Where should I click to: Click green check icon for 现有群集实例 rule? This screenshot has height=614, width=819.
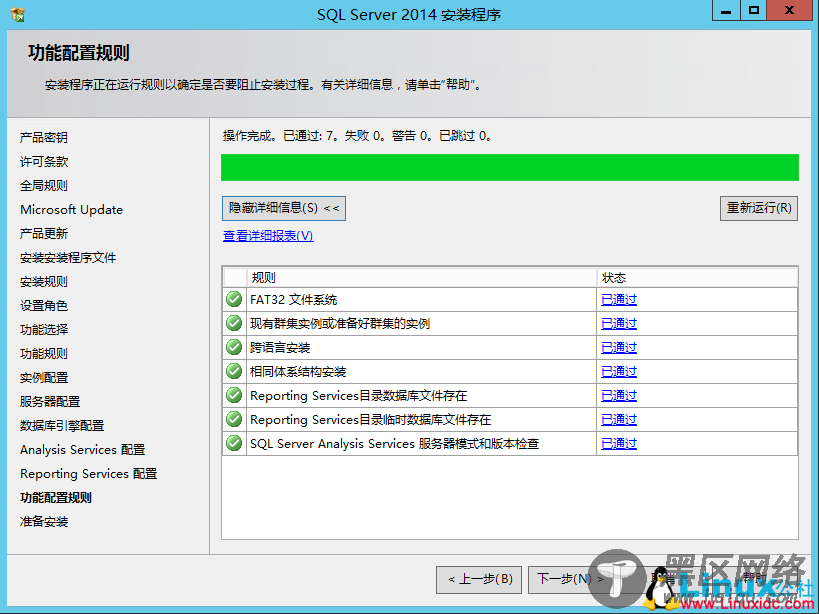[234, 323]
